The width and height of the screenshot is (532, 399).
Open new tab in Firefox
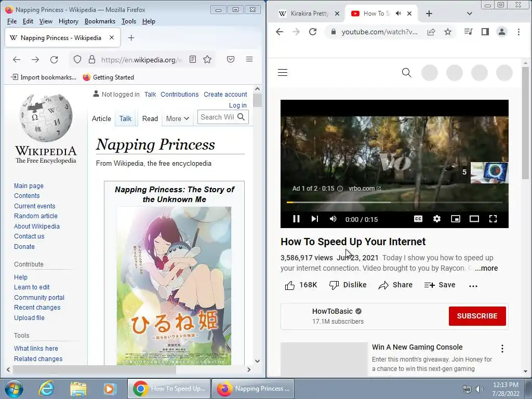(131, 37)
